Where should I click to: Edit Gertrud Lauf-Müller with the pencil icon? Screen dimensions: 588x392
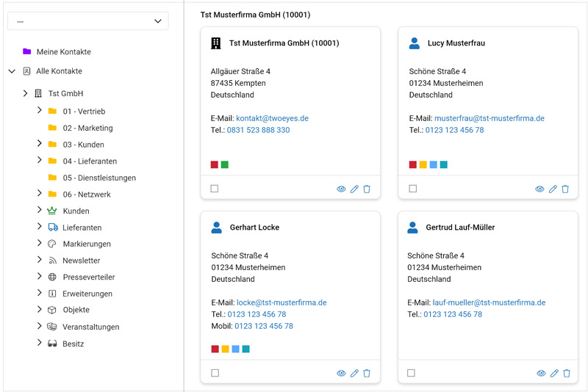[553, 374]
